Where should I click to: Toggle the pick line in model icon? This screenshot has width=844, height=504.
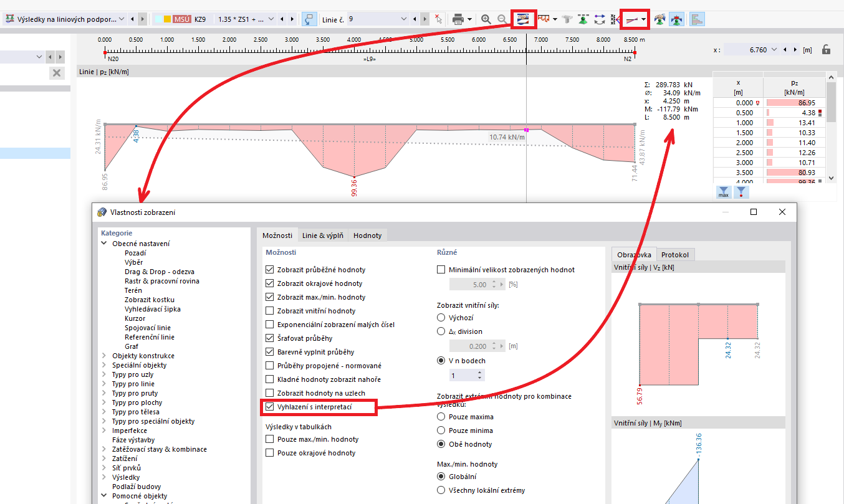tap(309, 19)
